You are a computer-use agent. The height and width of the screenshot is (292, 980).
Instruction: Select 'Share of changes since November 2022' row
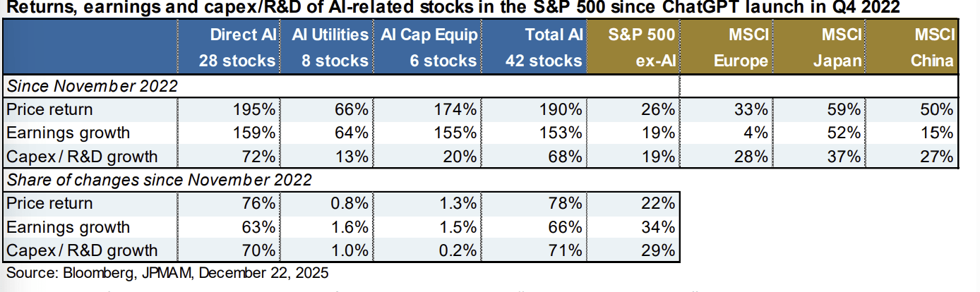point(159,180)
